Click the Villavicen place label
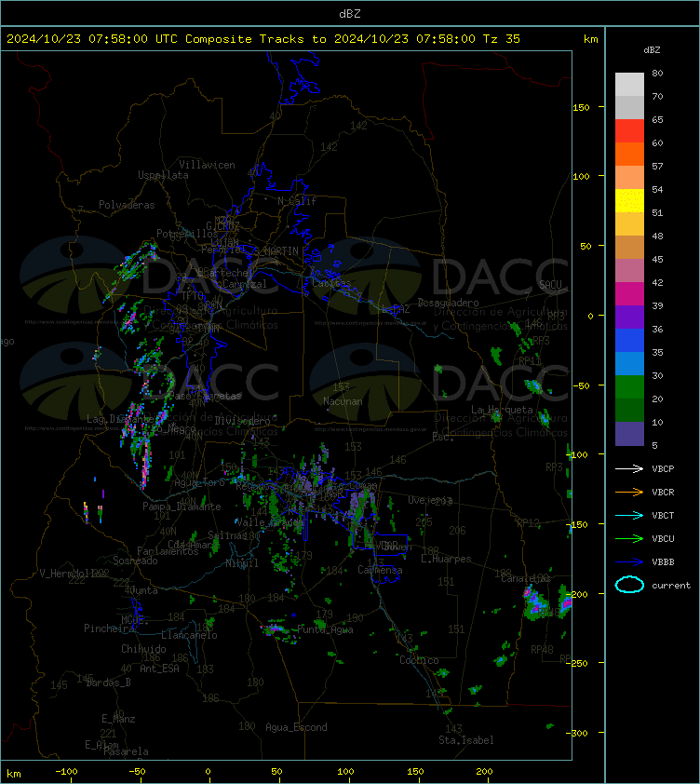Image resolution: width=700 pixels, height=784 pixels. [x=207, y=165]
